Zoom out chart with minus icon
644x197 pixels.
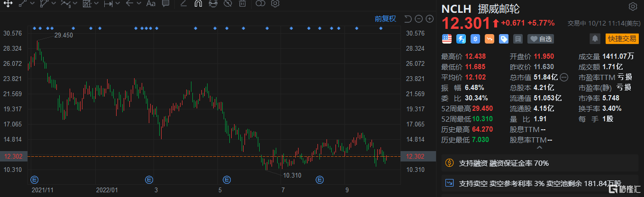[419, 19]
